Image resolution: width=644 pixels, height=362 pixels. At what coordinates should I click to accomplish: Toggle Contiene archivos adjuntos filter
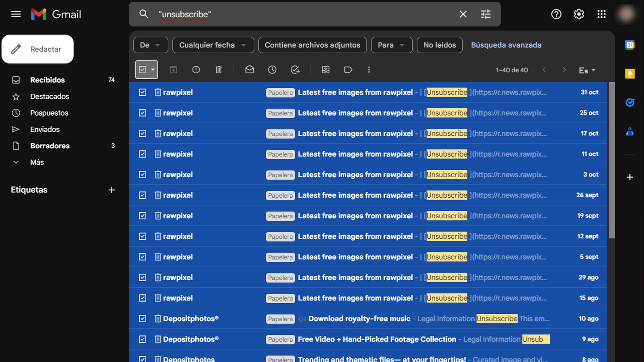(312, 45)
